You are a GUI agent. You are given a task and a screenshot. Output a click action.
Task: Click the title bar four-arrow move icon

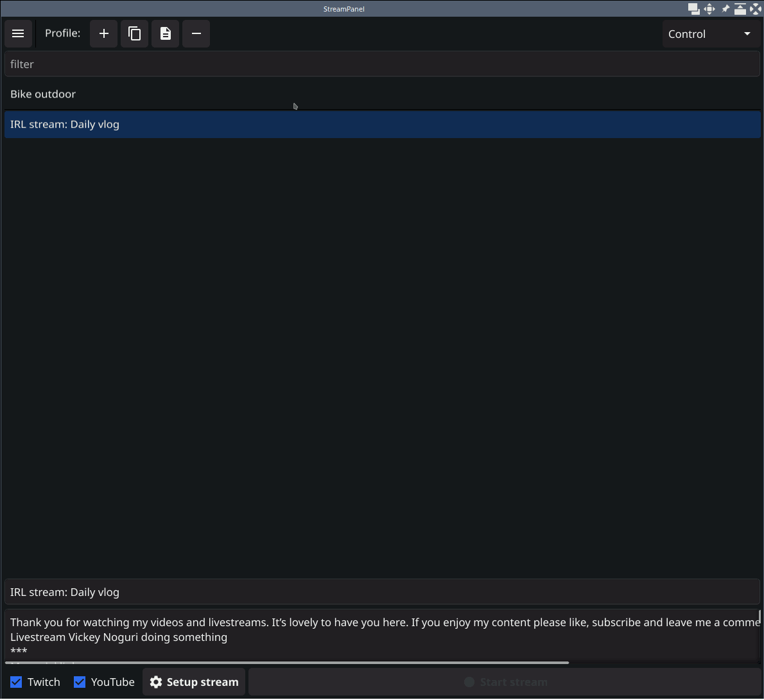709,9
